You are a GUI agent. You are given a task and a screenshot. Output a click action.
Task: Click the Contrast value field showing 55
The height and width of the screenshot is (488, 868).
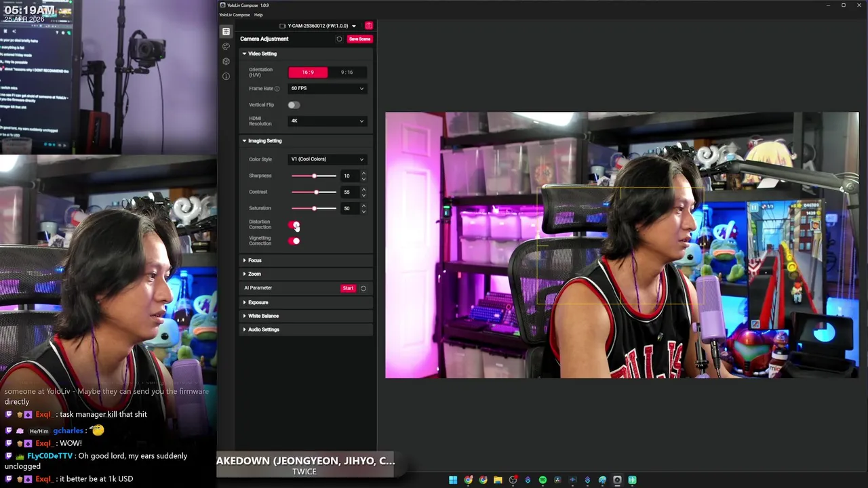click(x=349, y=192)
